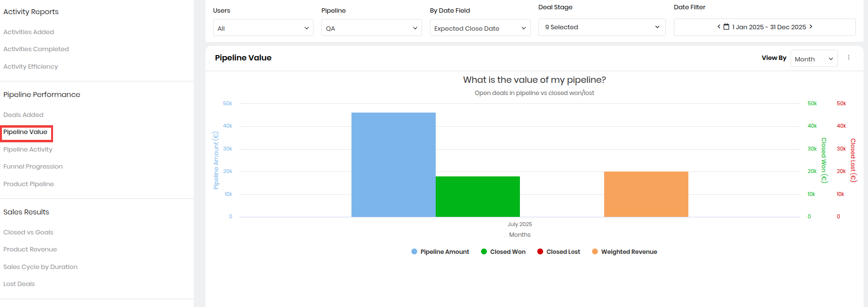
Task: Advance date range with right arrow
Action: [x=811, y=27]
